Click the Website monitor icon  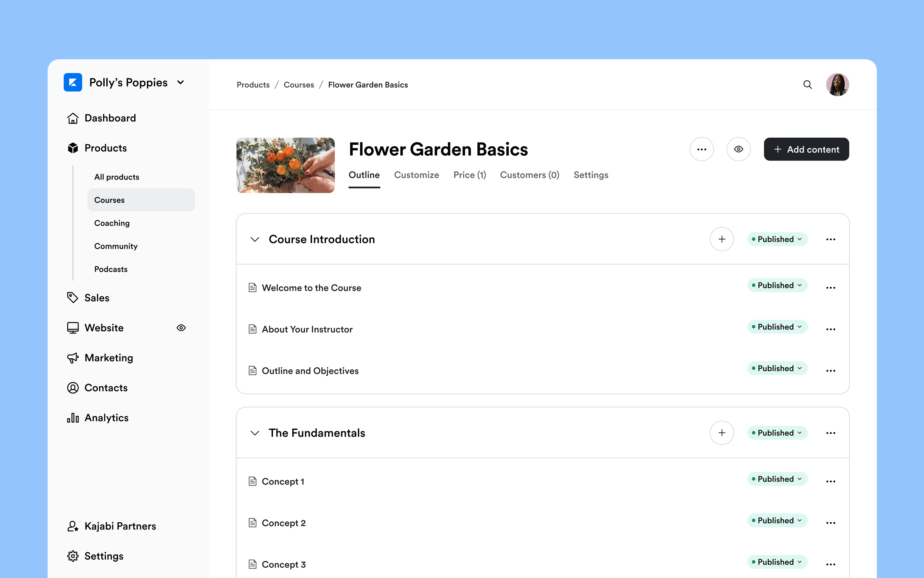pyautogui.click(x=72, y=328)
